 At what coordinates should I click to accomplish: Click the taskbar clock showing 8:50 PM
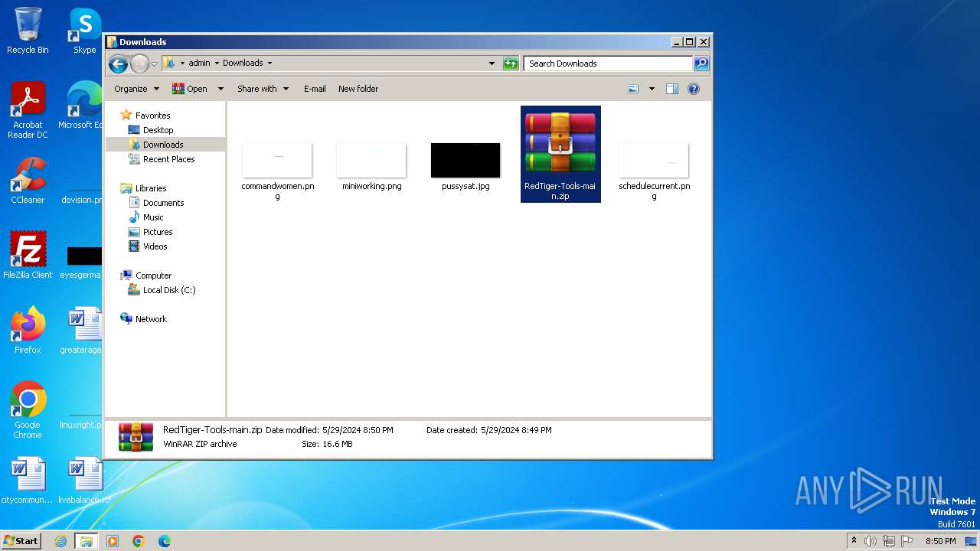pos(940,541)
